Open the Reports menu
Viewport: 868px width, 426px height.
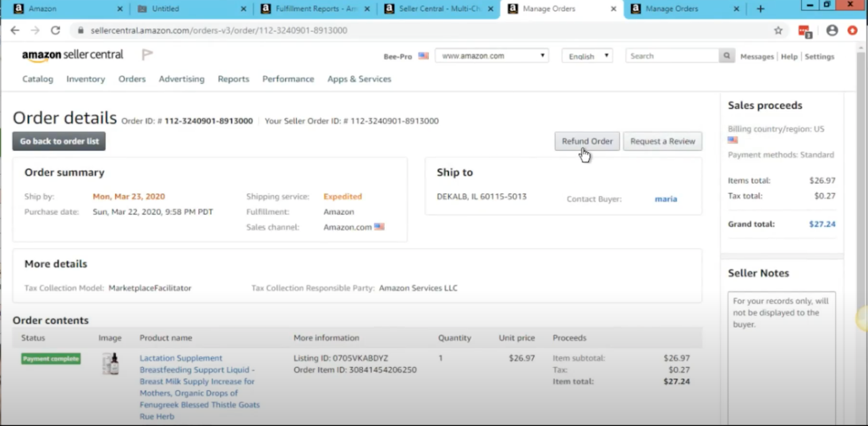[233, 79]
